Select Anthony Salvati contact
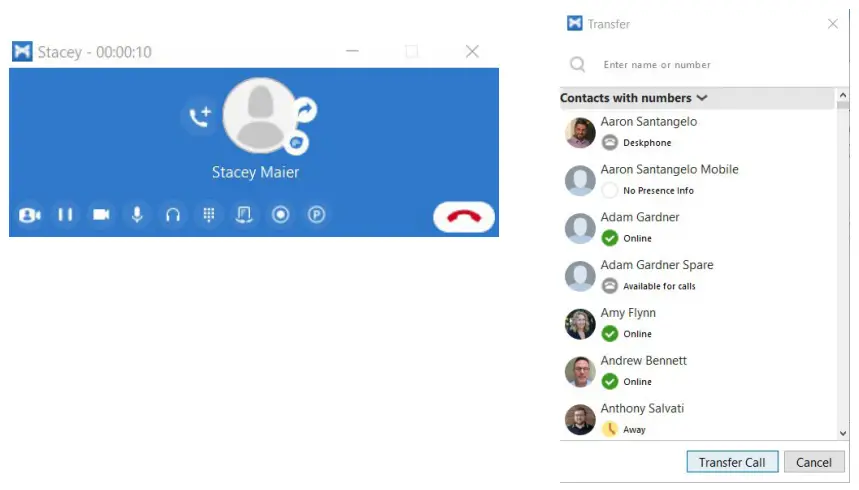The width and height of the screenshot is (859, 490). [x=698, y=418]
